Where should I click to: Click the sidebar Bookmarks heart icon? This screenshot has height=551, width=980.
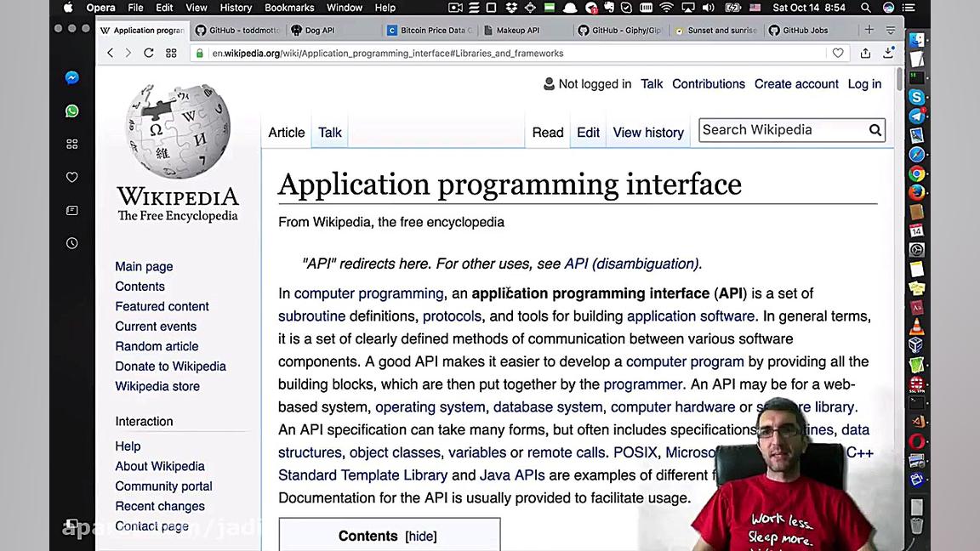pyautogui.click(x=72, y=177)
